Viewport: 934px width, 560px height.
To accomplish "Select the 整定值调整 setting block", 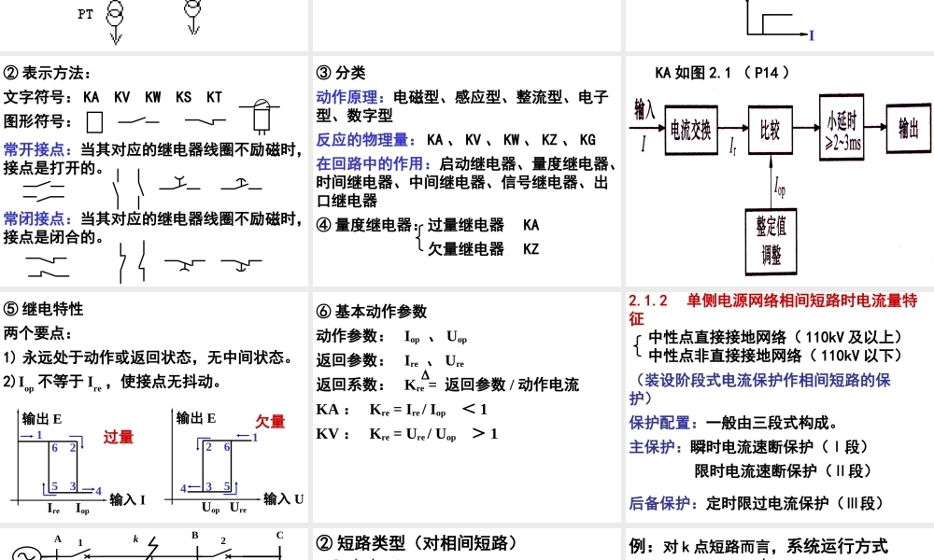I will click(771, 240).
